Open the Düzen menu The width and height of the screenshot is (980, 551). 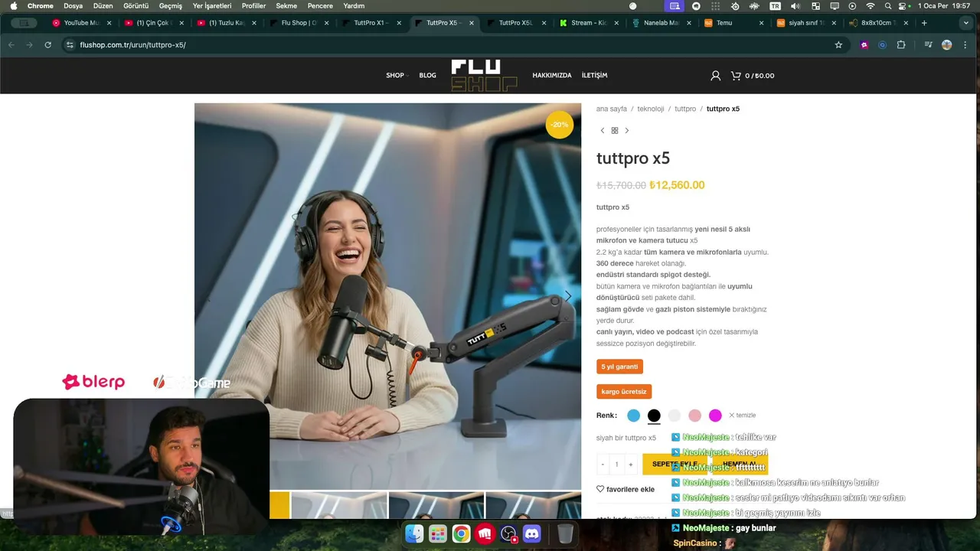103,5
